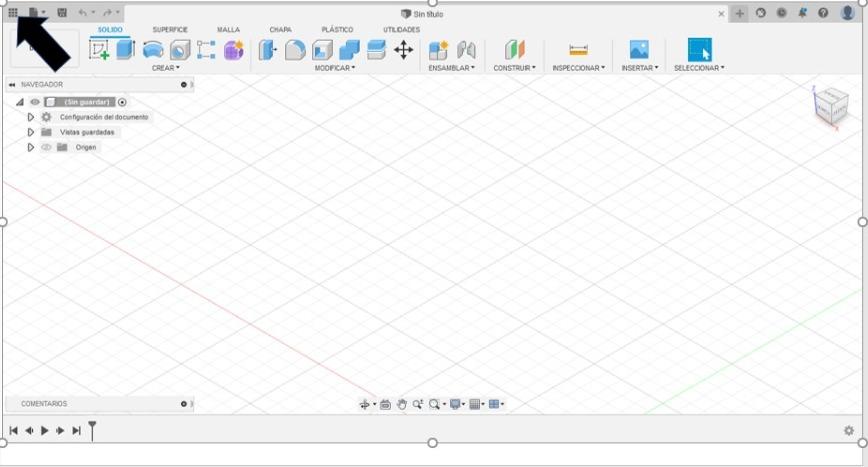Screen dimensions: 868x467
Task: Redo the last action
Action: 107,12
